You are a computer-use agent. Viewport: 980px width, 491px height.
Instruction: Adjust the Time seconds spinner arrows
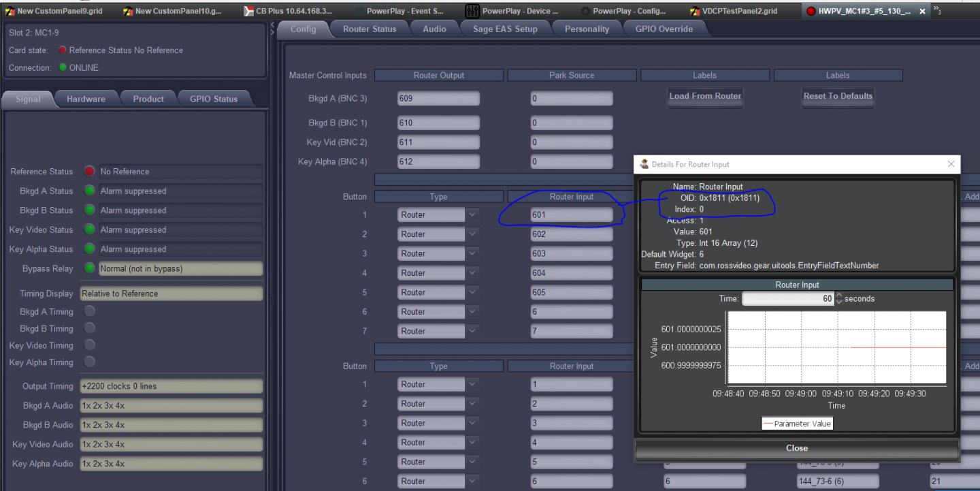pos(838,298)
